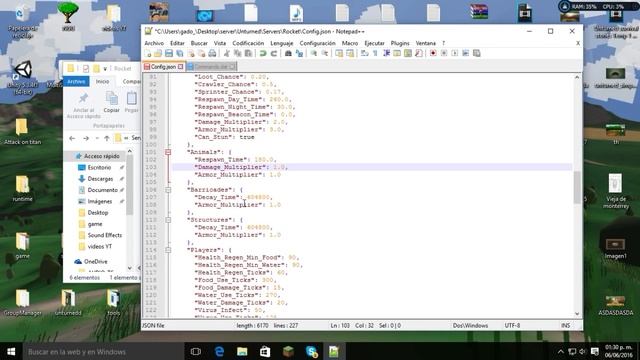Click the Stop Recording macro icon
The width and height of the screenshot is (640, 360).
[x=444, y=53]
